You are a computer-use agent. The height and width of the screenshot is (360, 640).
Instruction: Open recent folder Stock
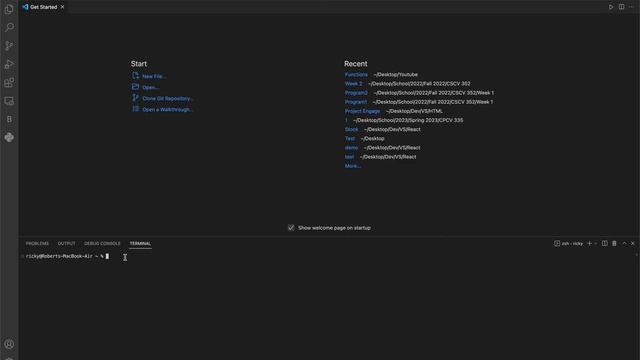click(x=351, y=129)
